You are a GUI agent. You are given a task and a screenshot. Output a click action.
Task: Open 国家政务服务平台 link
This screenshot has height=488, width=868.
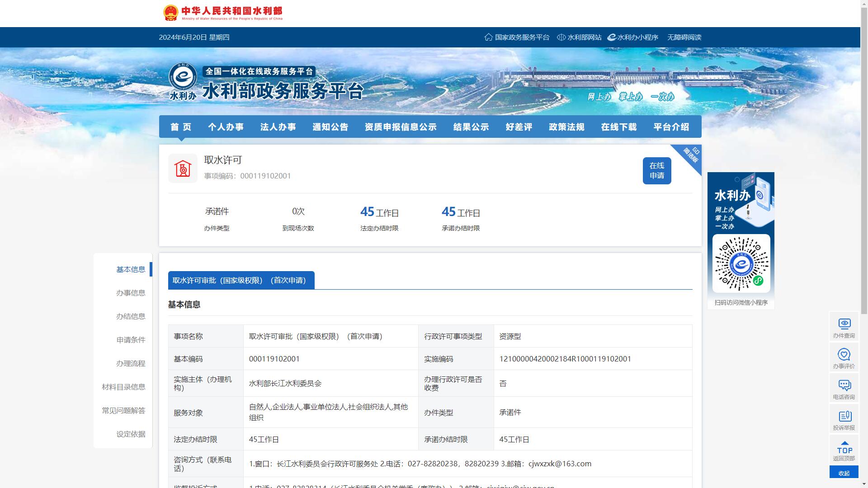click(517, 38)
